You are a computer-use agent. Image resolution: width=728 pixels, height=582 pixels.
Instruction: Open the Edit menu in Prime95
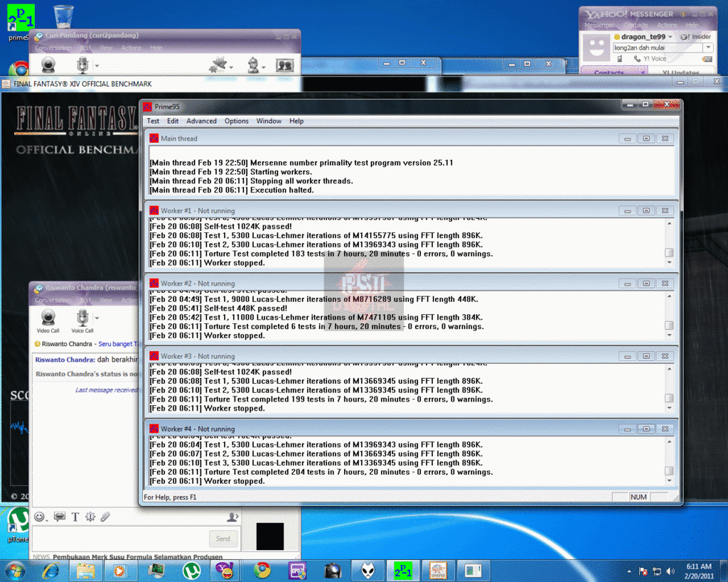(x=173, y=121)
